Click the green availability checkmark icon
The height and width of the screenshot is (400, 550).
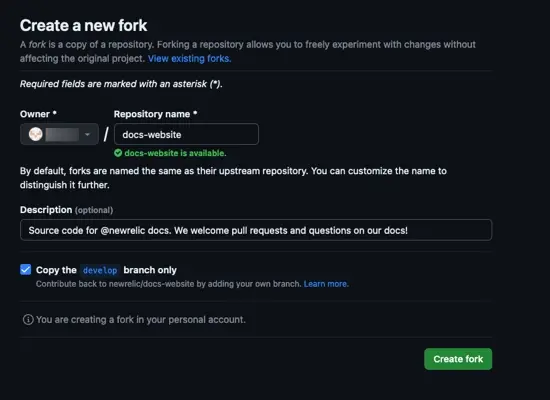pos(118,153)
